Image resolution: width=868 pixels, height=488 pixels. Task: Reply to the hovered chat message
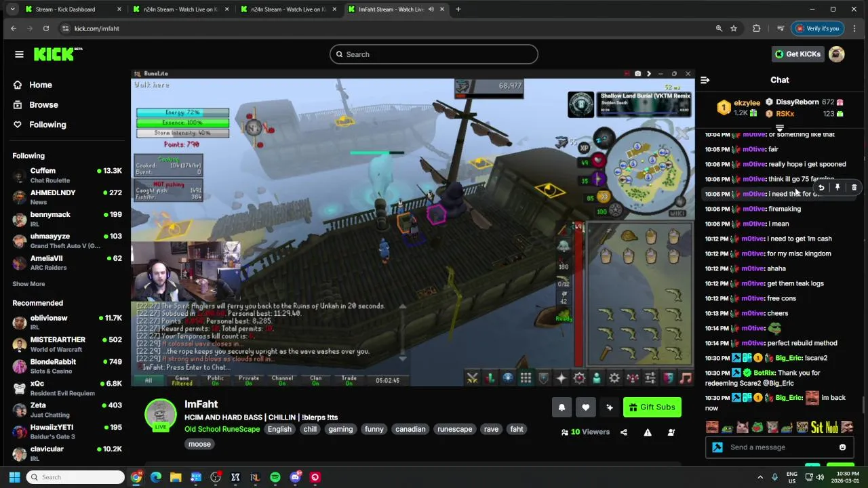click(x=821, y=188)
